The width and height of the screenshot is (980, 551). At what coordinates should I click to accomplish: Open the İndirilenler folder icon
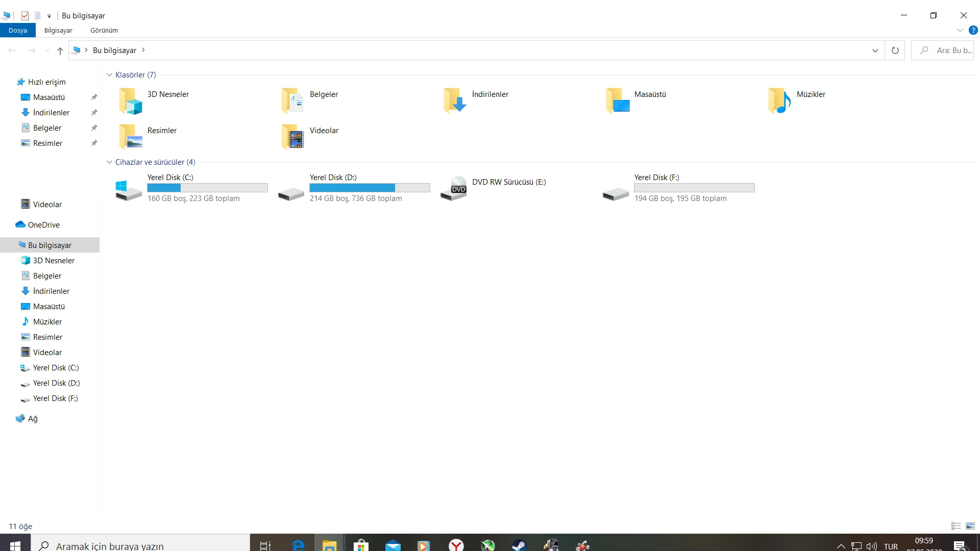pos(454,101)
